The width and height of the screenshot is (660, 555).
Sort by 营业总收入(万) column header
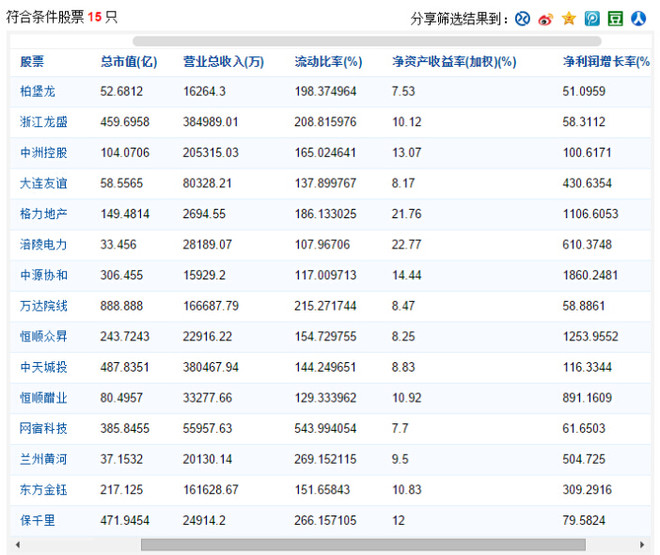click(224, 61)
